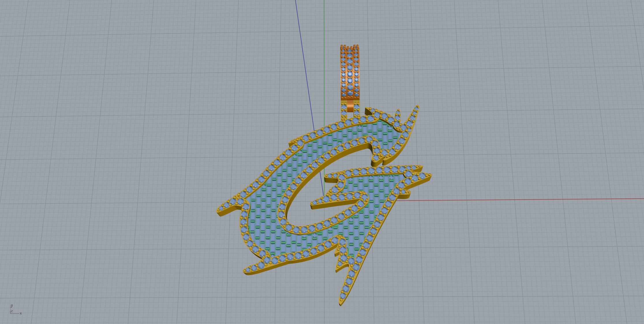
Task: Select the gold G-letter pendant body
Action: (x=324, y=205)
